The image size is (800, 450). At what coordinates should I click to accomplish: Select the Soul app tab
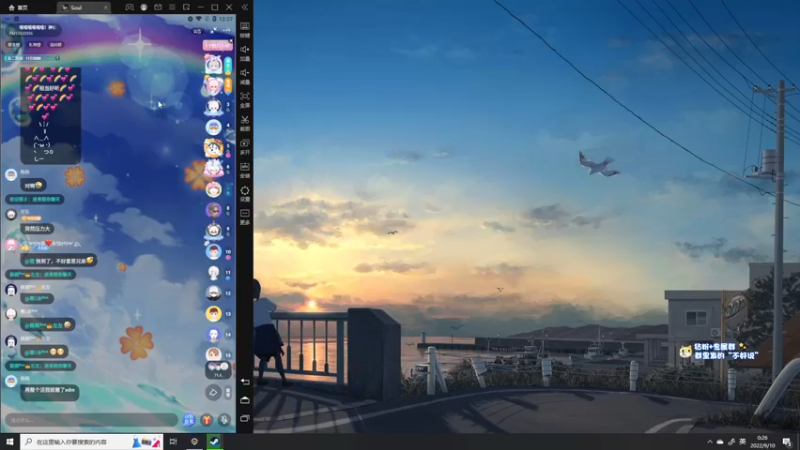point(82,7)
